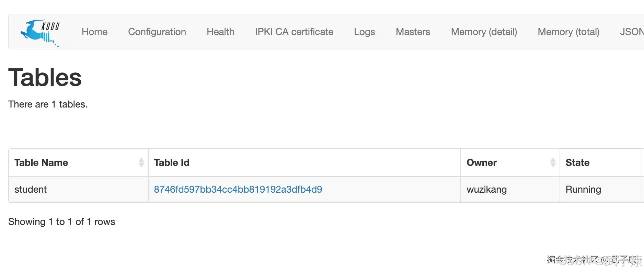
Task: Open IPKI CA certificate page
Action: (x=294, y=32)
